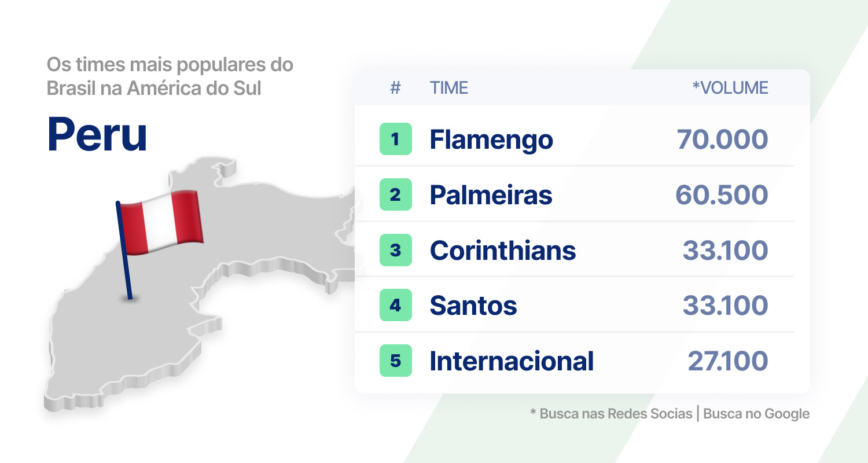Click the green rank 3 badge

396,250
